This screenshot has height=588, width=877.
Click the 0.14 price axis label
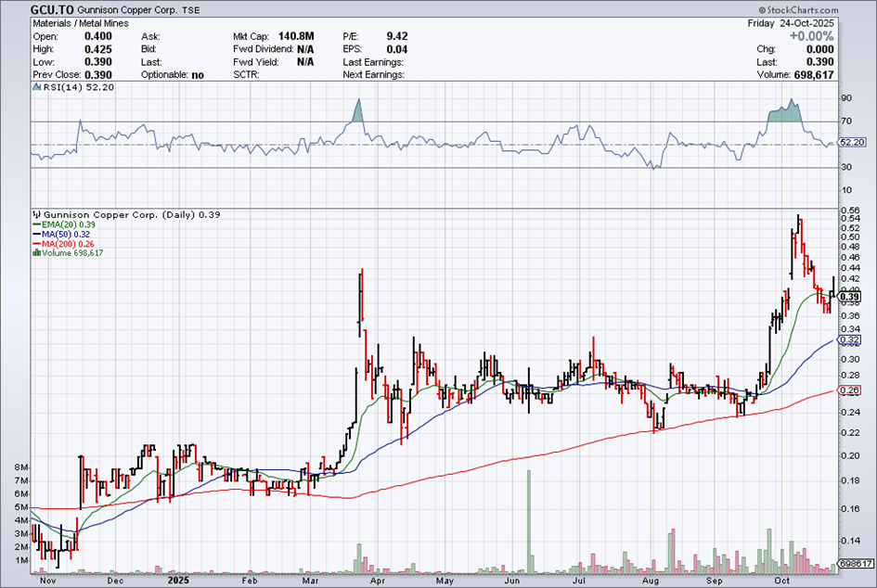pos(850,541)
